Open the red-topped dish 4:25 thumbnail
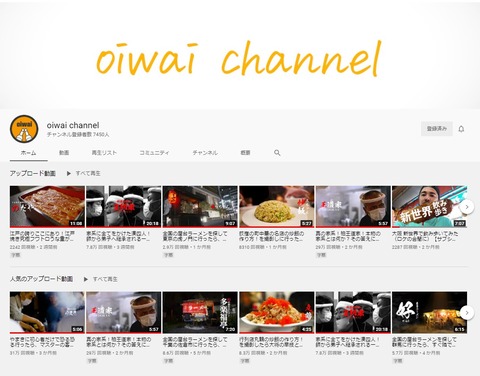The height and width of the screenshot is (376, 480). tap(277, 312)
